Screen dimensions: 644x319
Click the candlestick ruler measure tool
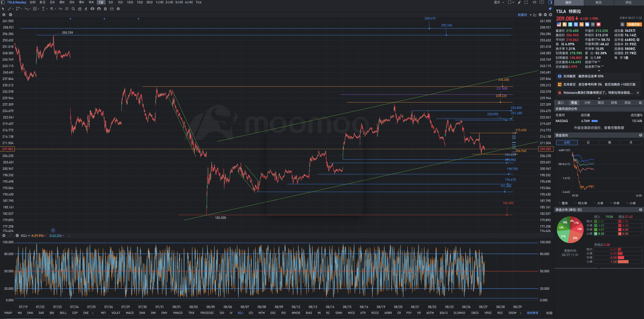(x=80, y=9)
